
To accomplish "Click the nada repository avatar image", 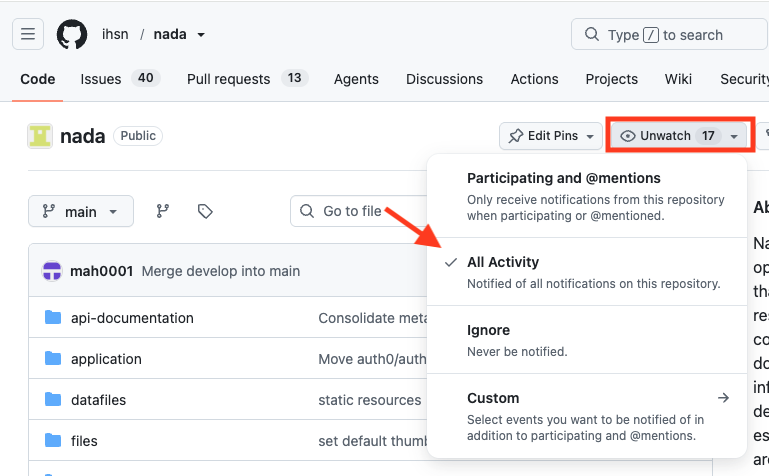I will click(40, 136).
